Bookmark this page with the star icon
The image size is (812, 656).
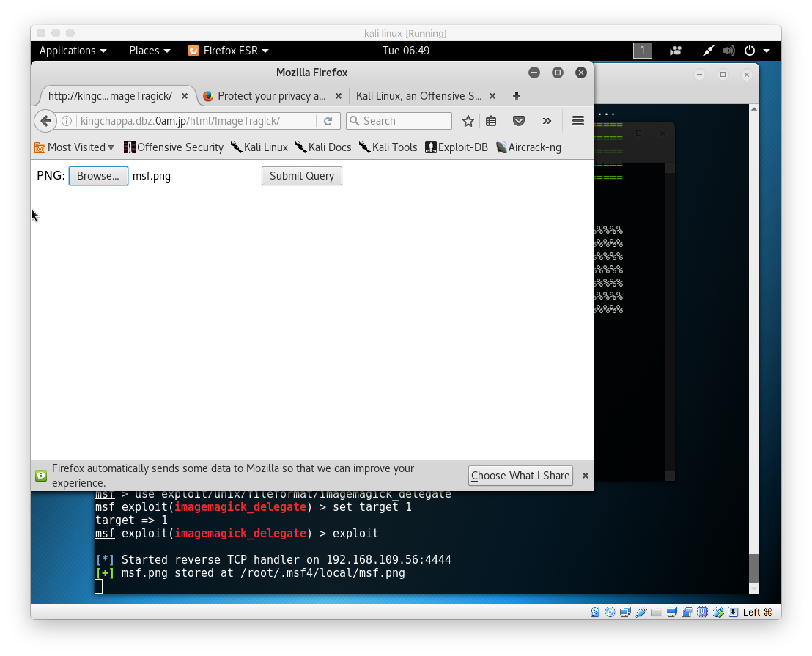click(468, 121)
